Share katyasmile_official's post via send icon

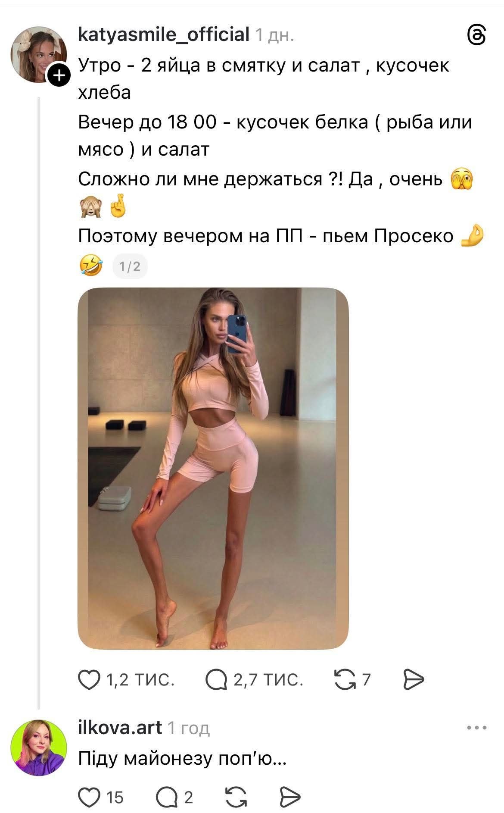[x=414, y=680]
